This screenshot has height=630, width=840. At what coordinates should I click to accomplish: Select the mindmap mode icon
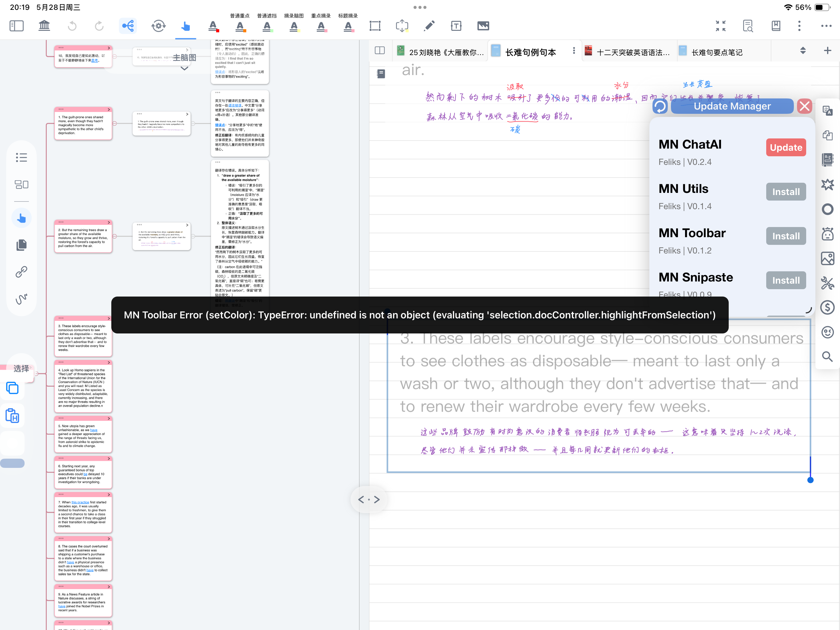coord(128,26)
